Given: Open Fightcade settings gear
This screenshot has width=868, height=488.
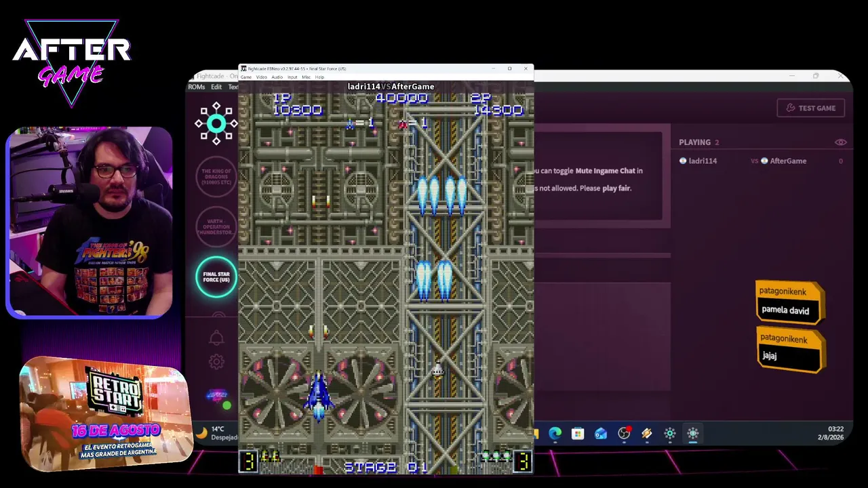Looking at the screenshot, I should tap(216, 362).
